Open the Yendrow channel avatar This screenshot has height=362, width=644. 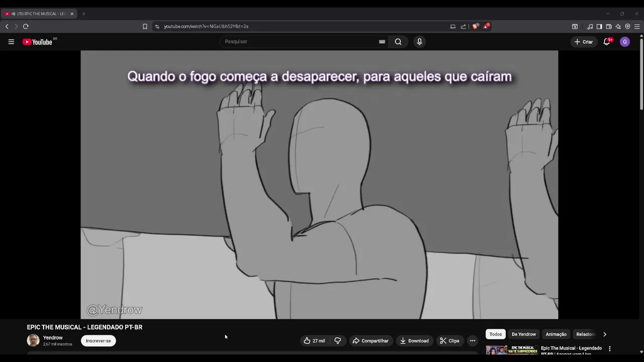click(33, 340)
